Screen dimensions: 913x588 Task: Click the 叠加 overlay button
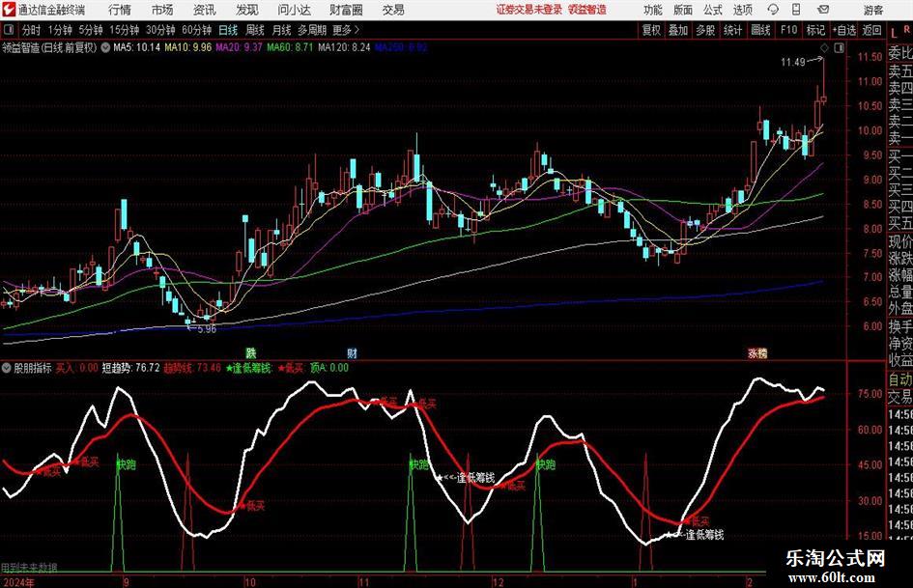(678, 30)
